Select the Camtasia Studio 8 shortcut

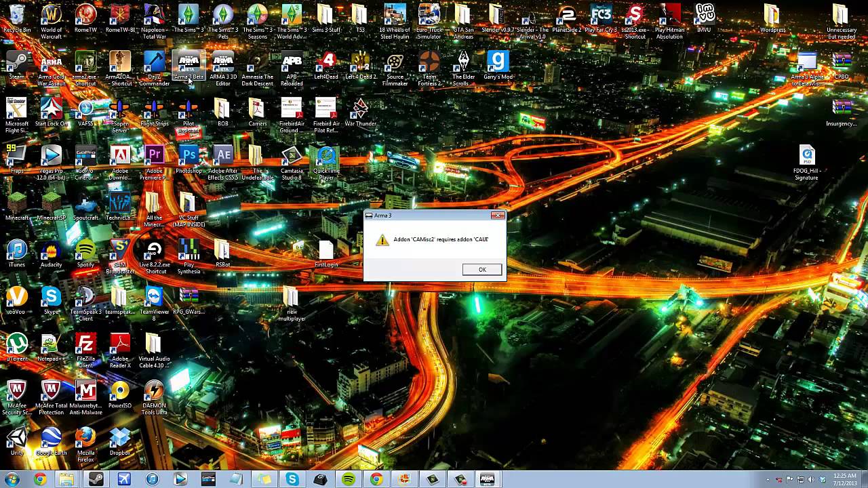pyautogui.click(x=292, y=163)
